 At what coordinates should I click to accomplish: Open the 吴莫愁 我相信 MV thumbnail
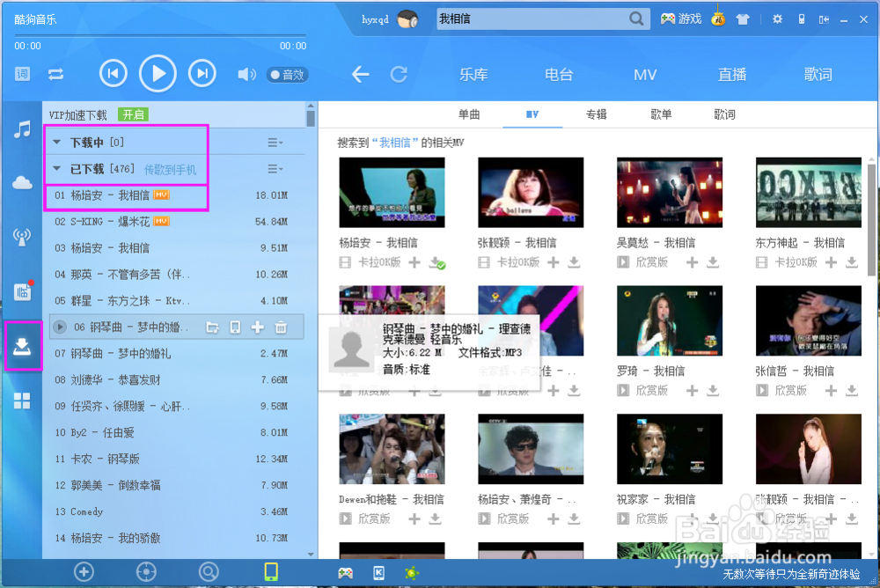point(669,192)
